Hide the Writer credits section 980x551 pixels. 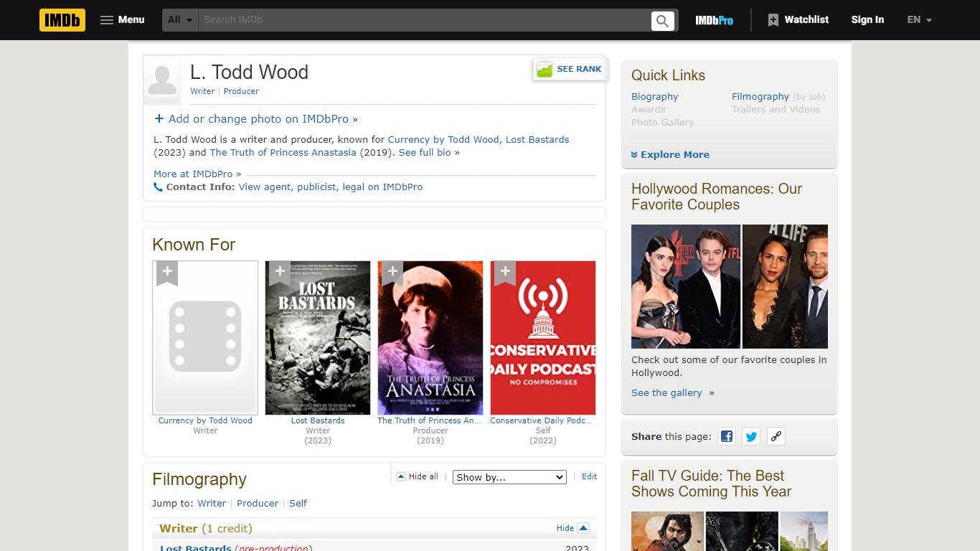(x=573, y=528)
